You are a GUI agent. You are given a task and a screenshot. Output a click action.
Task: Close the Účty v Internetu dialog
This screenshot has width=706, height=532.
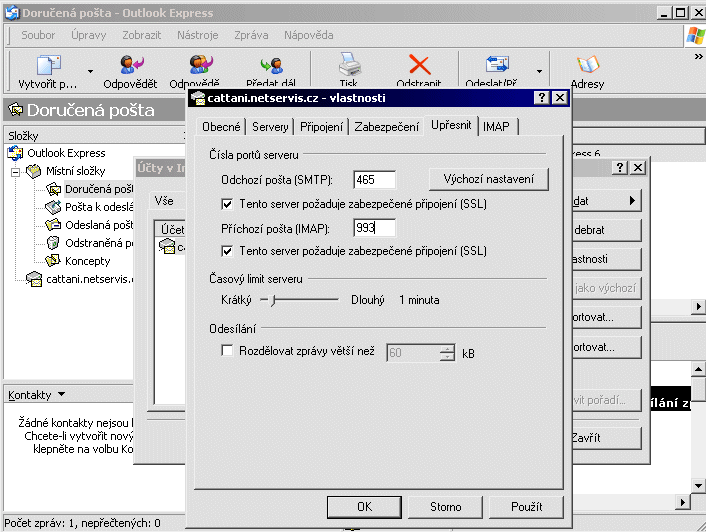(x=638, y=167)
